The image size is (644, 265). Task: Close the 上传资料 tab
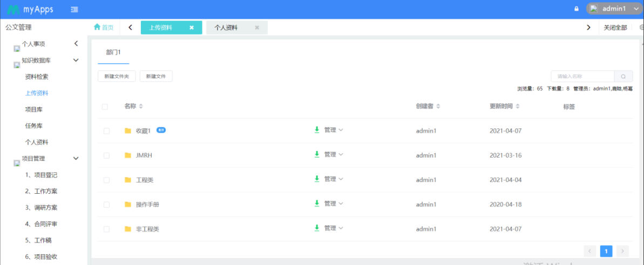[x=192, y=28]
